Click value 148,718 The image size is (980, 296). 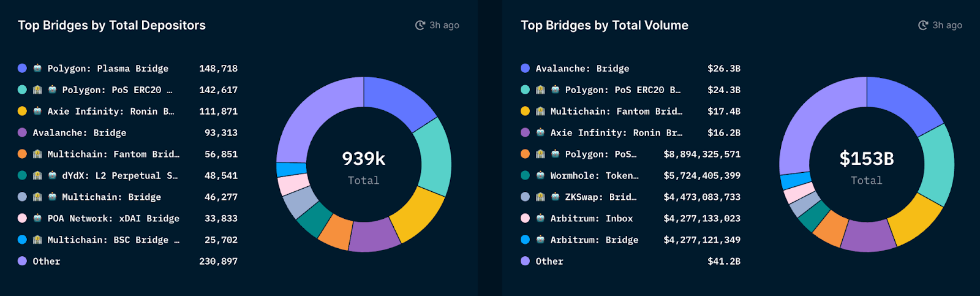click(218, 68)
